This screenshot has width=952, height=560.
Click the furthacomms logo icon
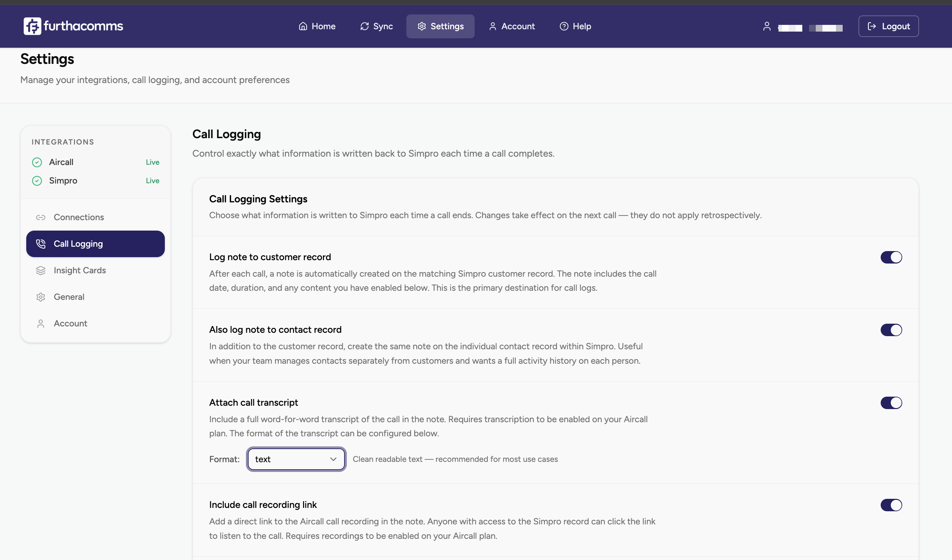[32, 26]
